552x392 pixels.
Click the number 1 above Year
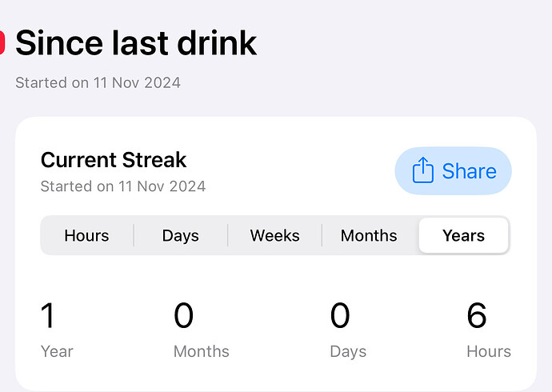pyautogui.click(x=48, y=316)
